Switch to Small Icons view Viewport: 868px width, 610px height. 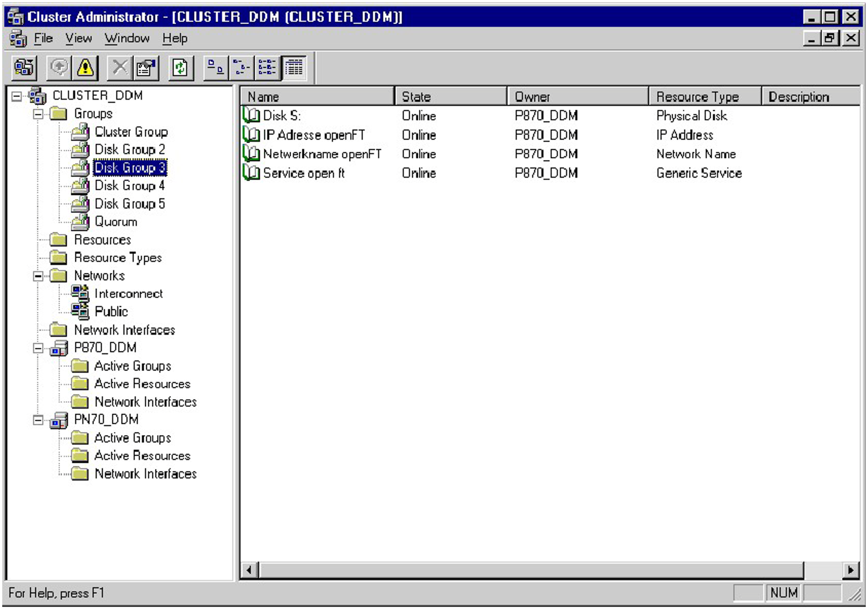242,68
